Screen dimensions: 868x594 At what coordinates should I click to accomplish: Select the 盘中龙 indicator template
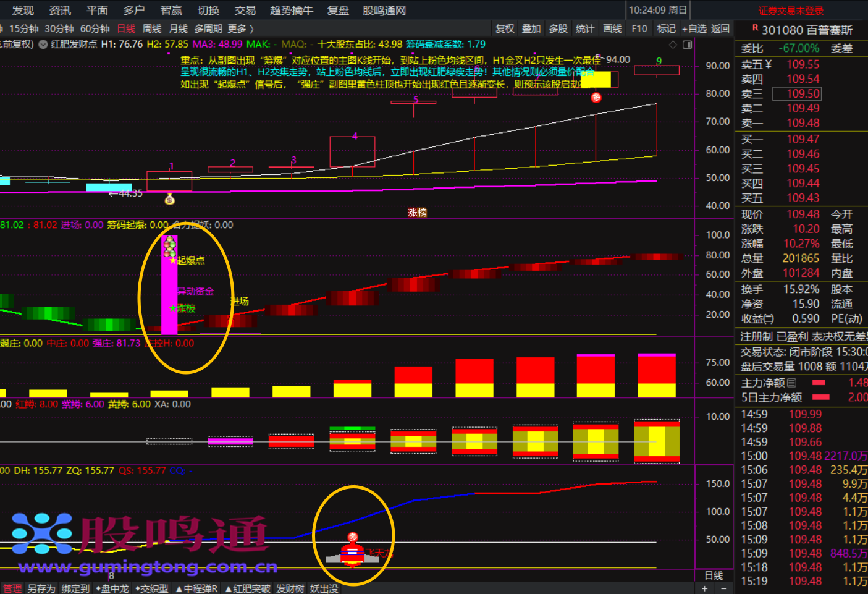point(112,588)
